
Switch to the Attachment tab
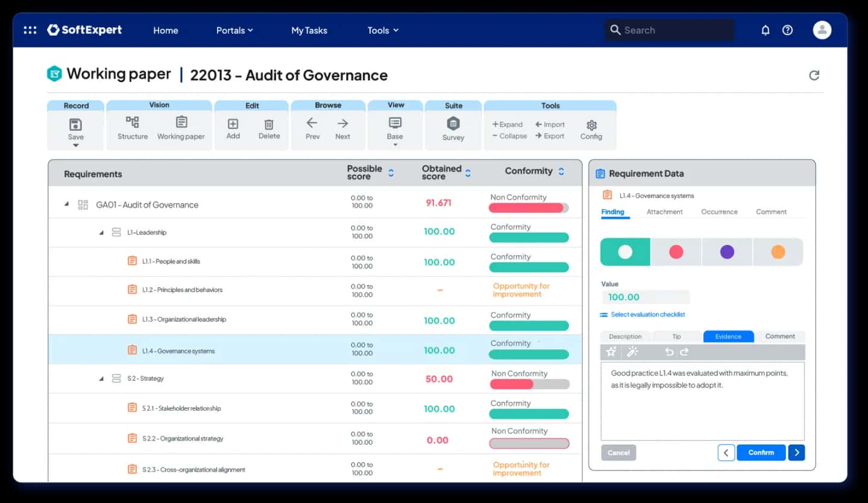pyautogui.click(x=665, y=212)
